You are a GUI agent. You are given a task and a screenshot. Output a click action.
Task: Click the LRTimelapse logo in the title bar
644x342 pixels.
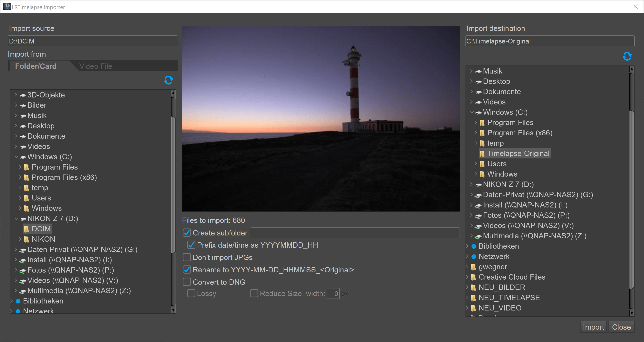(x=7, y=7)
